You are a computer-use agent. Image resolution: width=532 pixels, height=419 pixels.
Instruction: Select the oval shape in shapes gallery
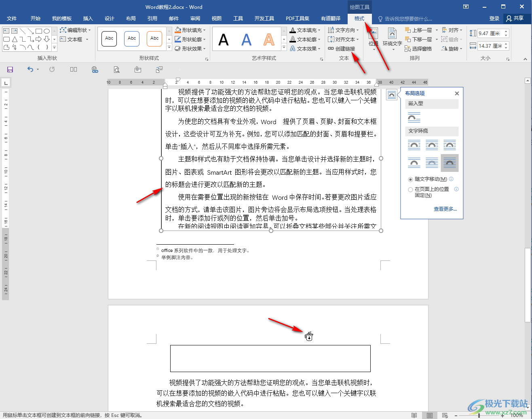[47, 31]
